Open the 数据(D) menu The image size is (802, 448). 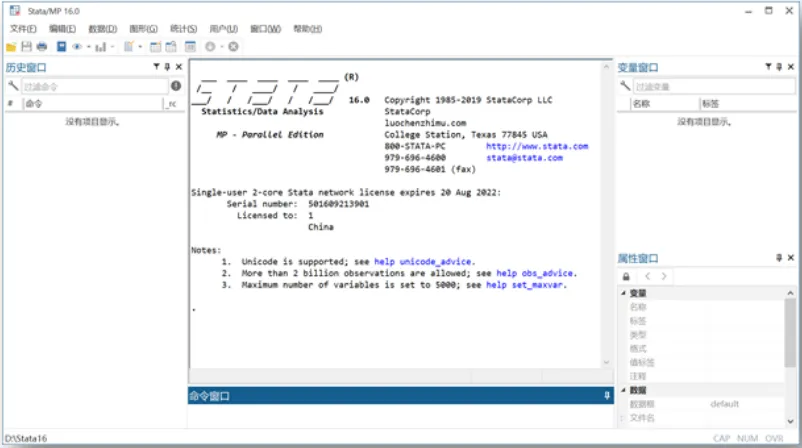(x=102, y=29)
